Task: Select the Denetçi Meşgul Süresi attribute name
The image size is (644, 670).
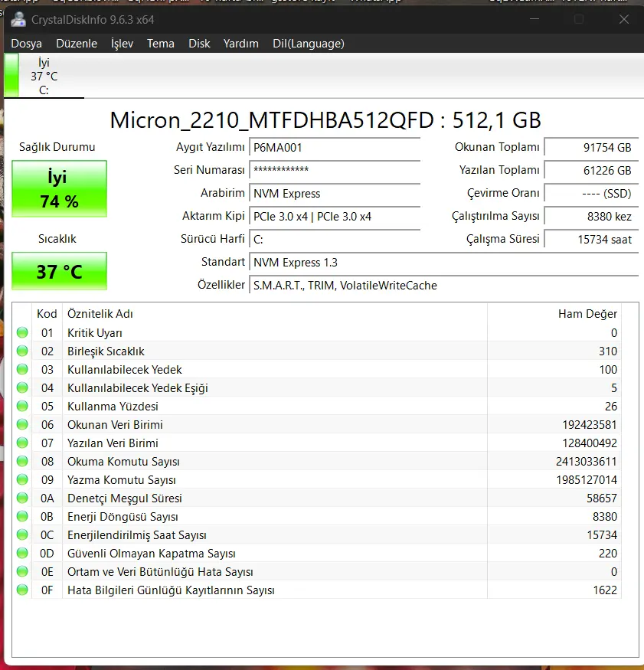Action: pos(125,498)
